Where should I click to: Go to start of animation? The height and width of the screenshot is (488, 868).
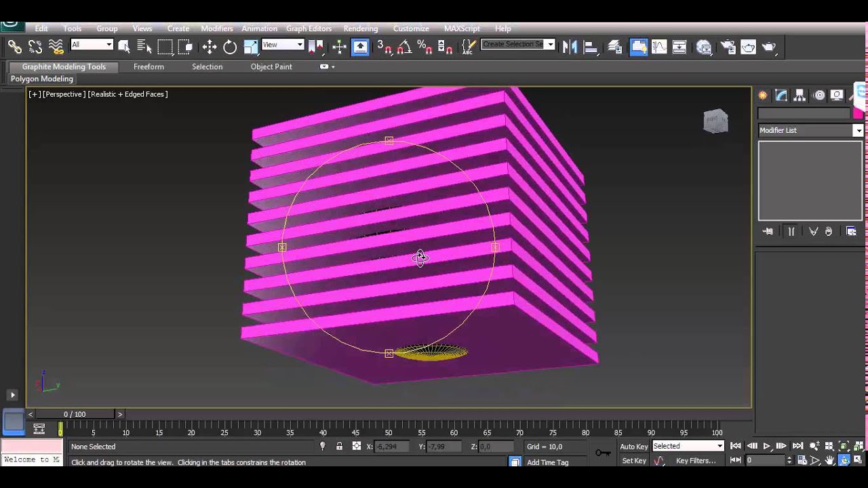(735, 446)
